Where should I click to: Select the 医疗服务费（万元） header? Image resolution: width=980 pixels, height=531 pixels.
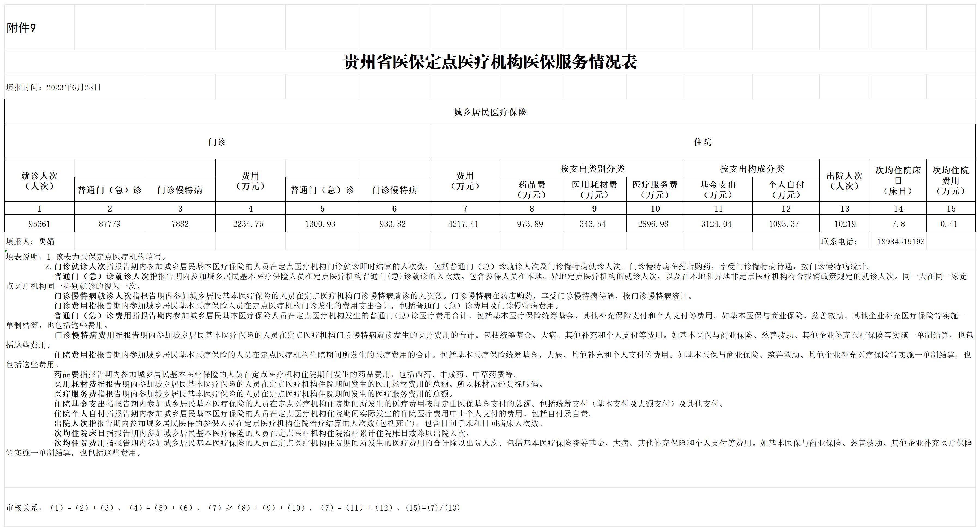pyautogui.click(x=655, y=189)
